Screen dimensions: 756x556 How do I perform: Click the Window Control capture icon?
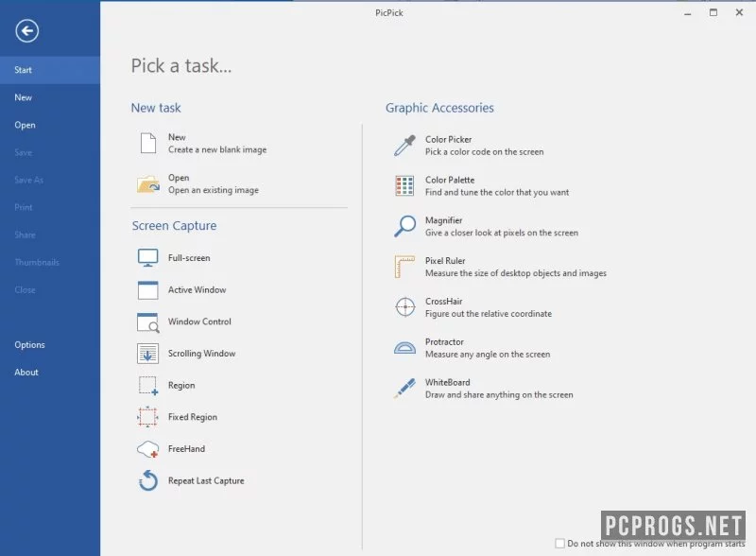coord(148,322)
